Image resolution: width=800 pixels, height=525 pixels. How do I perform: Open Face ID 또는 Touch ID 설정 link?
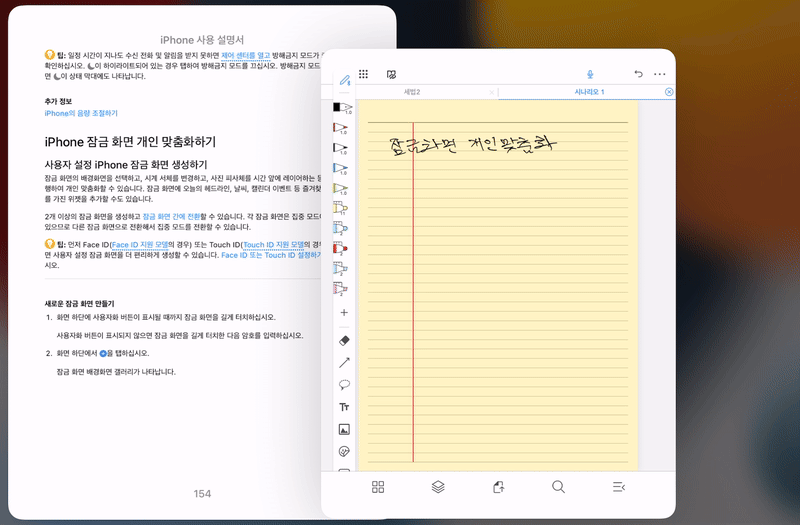tap(270, 255)
